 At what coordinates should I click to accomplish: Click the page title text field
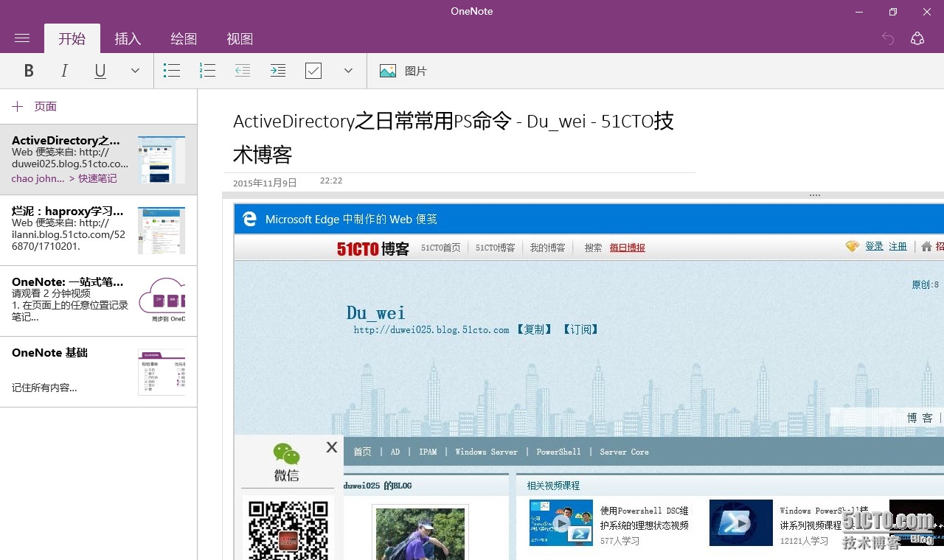point(459,137)
